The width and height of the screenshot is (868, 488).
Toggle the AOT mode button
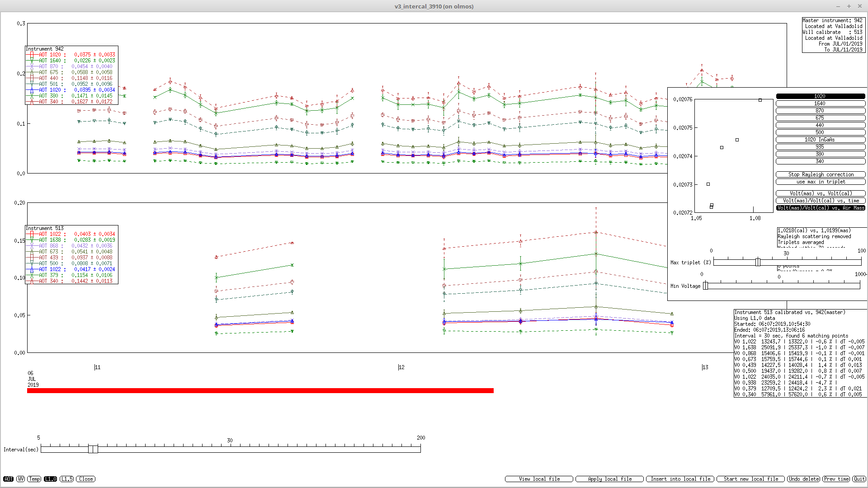tap(9, 479)
